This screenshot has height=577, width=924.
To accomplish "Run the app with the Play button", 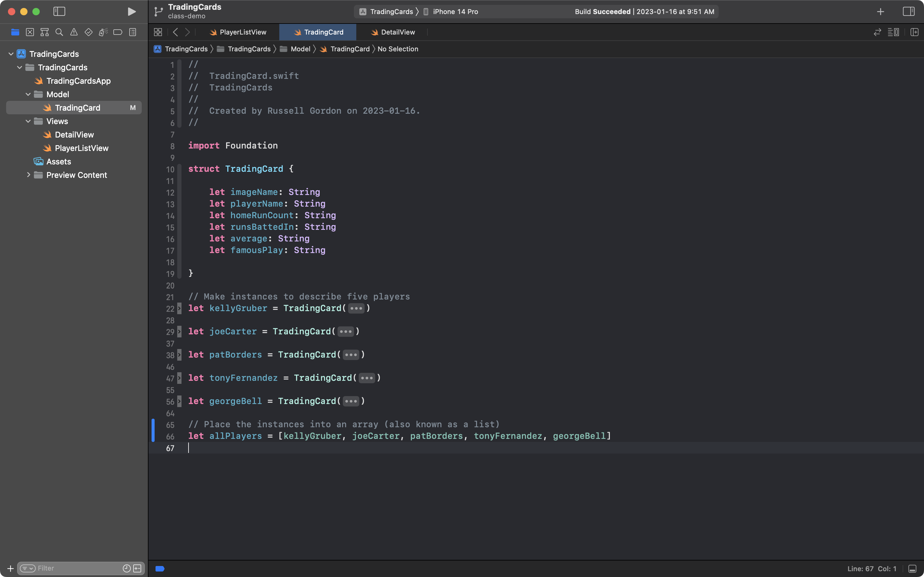I will click(132, 11).
